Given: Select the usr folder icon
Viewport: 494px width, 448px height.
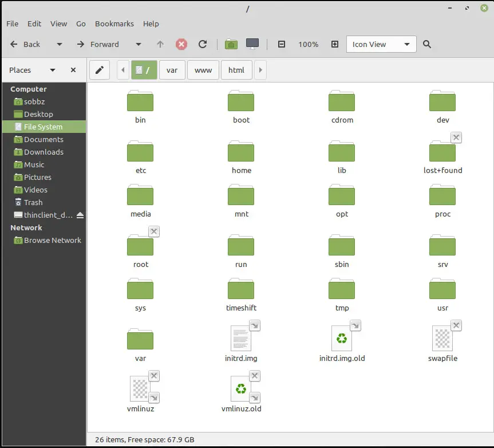Looking at the screenshot, I should pyautogui.click(x=442, y=289).
